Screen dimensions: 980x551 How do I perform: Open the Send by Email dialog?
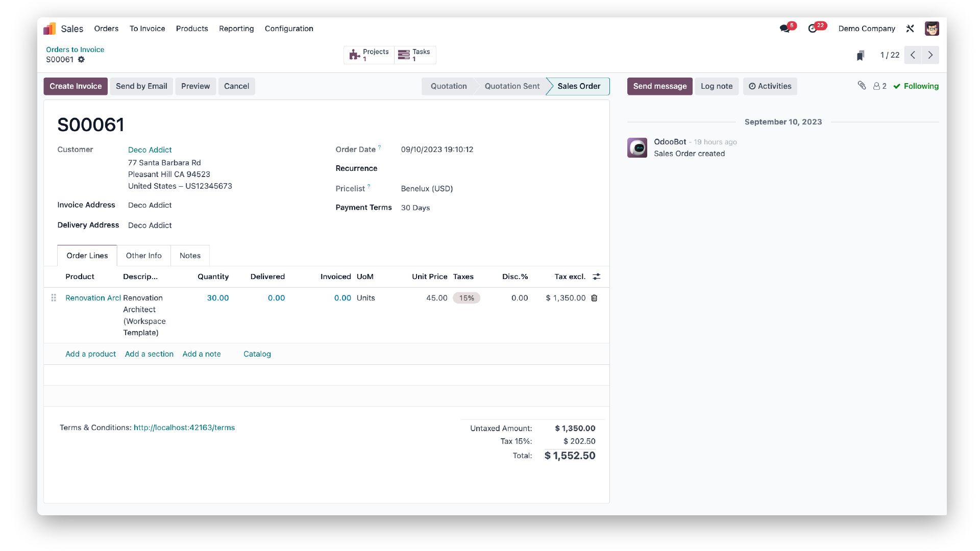[x=141, y=86]
